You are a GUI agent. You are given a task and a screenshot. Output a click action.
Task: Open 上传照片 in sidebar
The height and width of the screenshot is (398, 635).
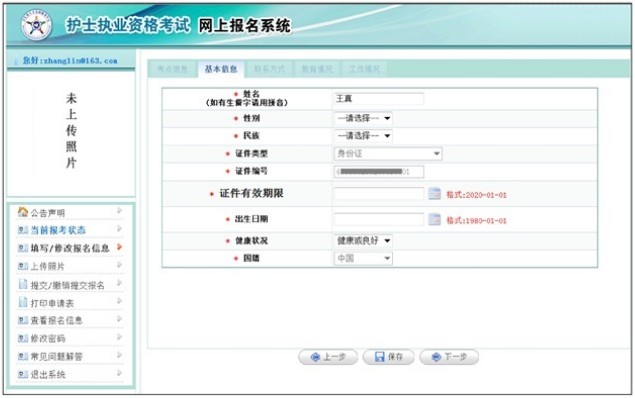pyautogui.click(x=48, y=266)
